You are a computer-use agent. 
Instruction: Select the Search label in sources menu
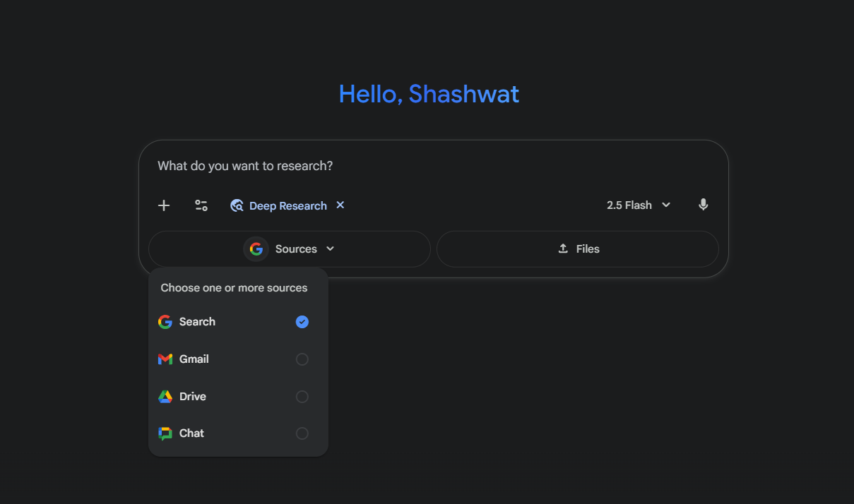(x=197, y=322)
